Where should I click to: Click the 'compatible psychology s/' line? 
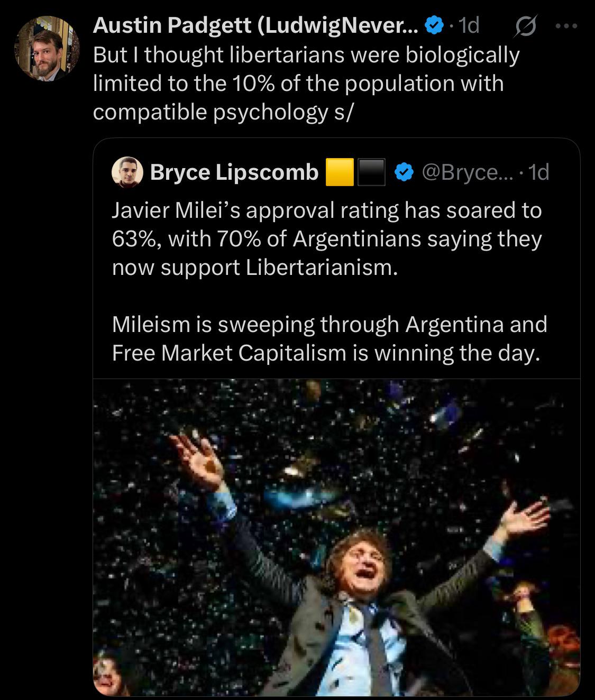pos(222,112)
